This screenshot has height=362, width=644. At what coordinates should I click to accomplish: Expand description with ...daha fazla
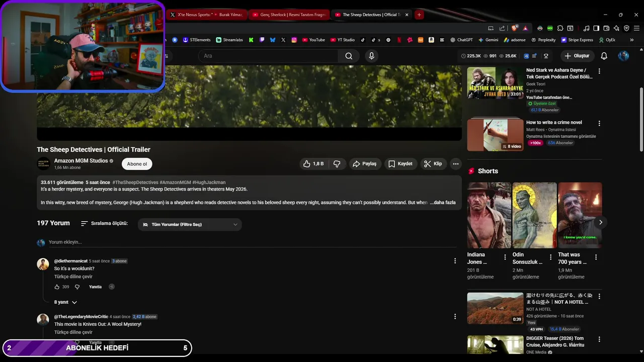(443, 203)
